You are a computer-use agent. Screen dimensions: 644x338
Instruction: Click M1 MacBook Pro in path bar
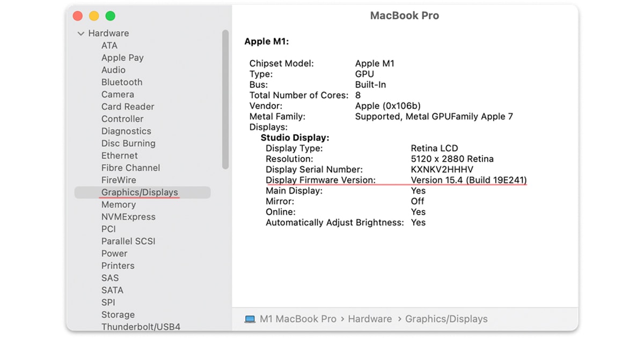(x=298, y=319)
